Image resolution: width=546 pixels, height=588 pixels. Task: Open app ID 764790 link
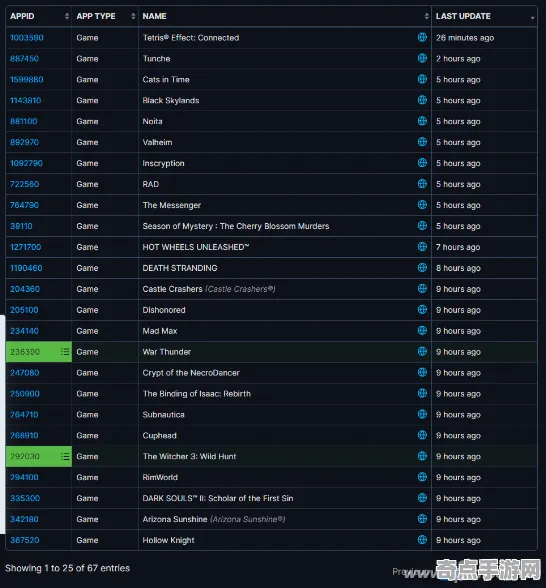(24, 206)
